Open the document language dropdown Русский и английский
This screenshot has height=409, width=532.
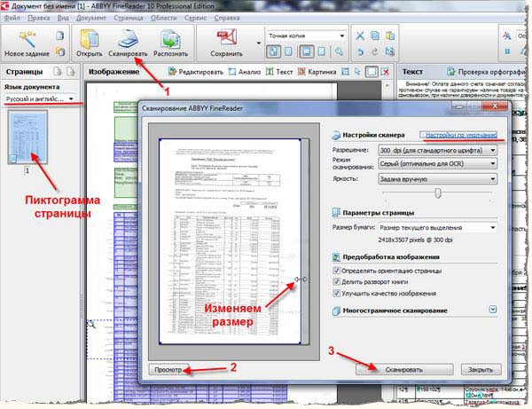40,98
